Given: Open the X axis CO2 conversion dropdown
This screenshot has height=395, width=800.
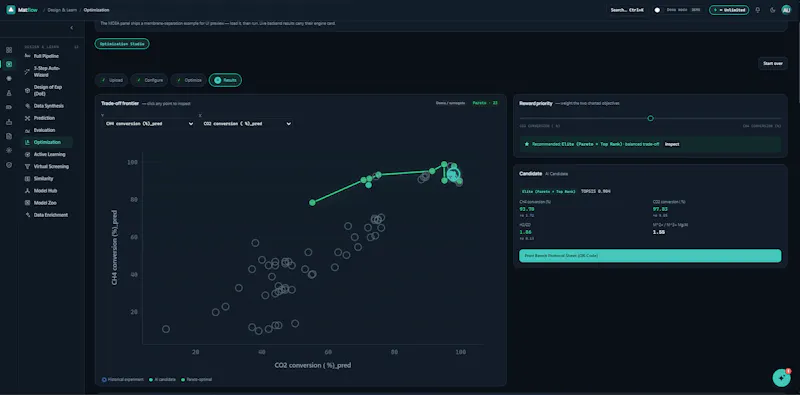Looking at the screenshot, I should 246,124.
